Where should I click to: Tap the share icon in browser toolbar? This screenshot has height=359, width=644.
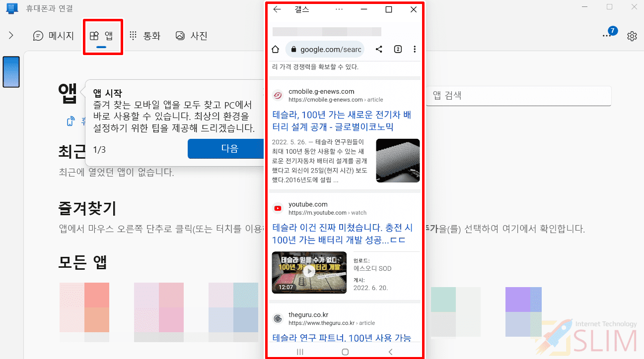click(x=379, y=49)
